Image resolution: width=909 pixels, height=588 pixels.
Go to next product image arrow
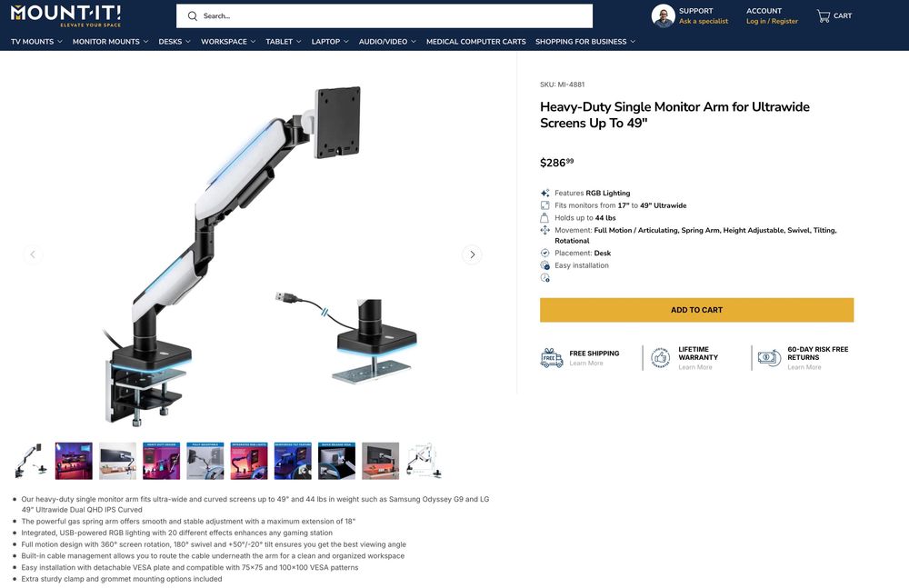pos(472,254)
